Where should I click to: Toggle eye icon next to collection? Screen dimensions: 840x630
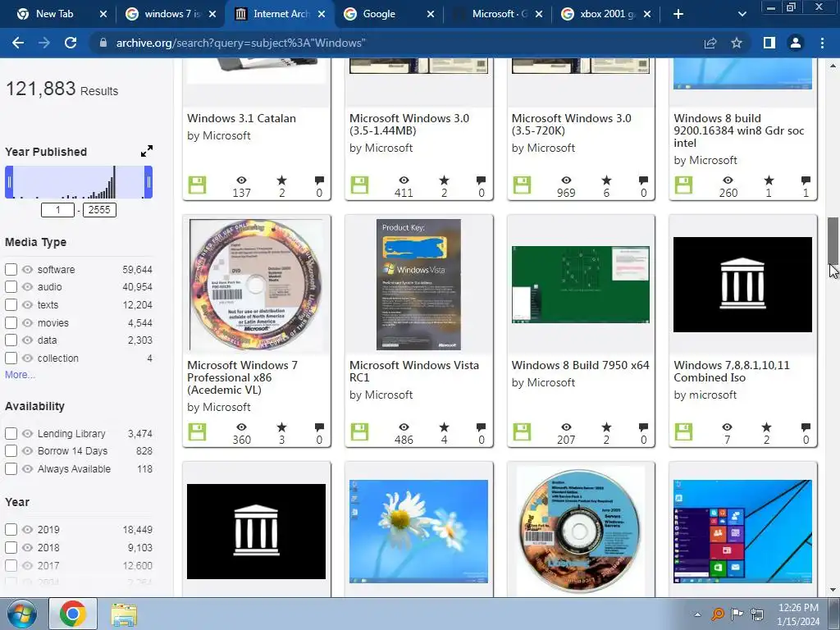click(27, 358)
